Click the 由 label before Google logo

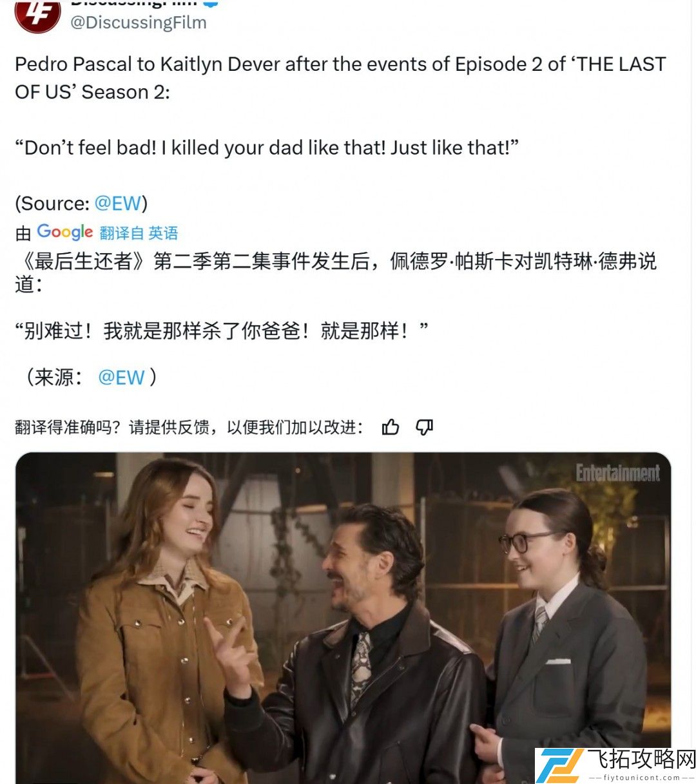tap(23, 233)
